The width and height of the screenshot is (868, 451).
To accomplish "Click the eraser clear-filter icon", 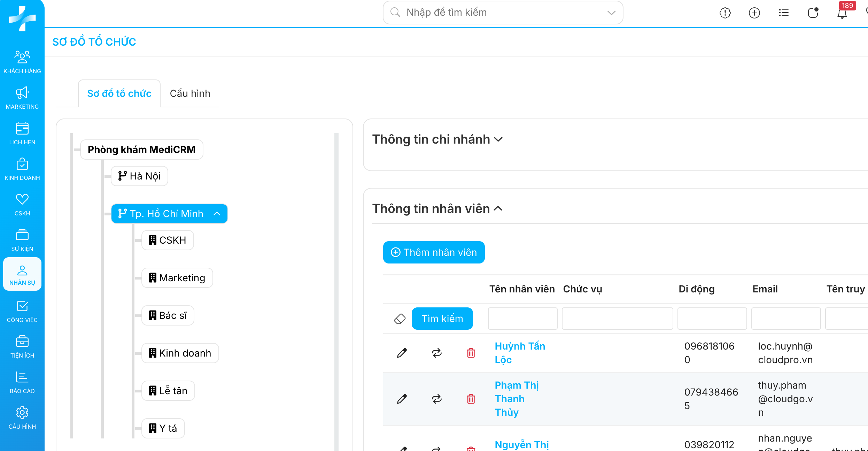I will 400,319.
